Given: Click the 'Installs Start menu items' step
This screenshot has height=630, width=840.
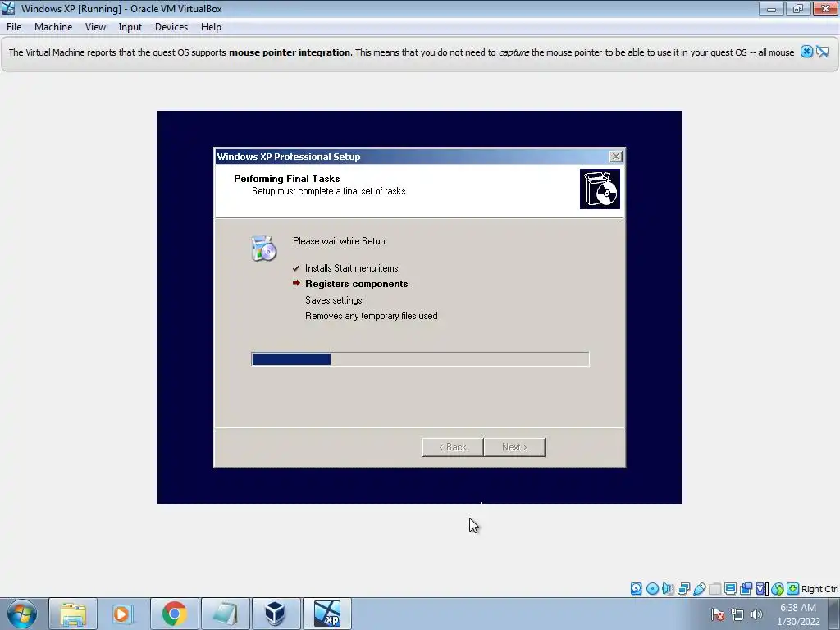Looking at the screenshot, I should point(351,268).
